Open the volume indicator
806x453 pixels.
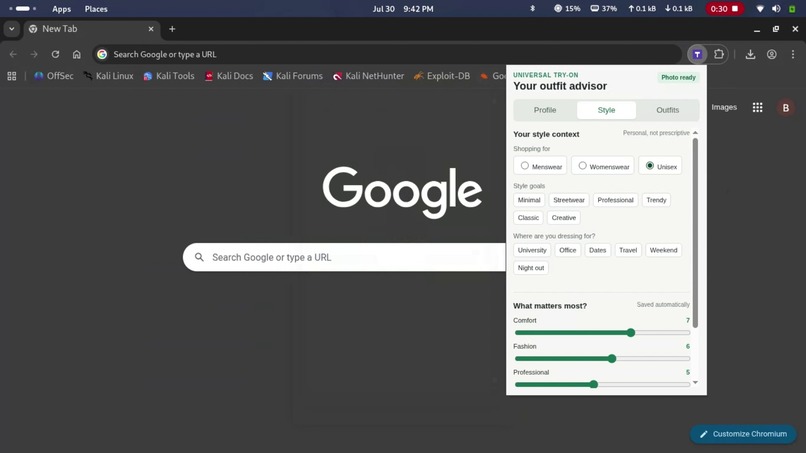pyautogui.click(x=776, y=9)
